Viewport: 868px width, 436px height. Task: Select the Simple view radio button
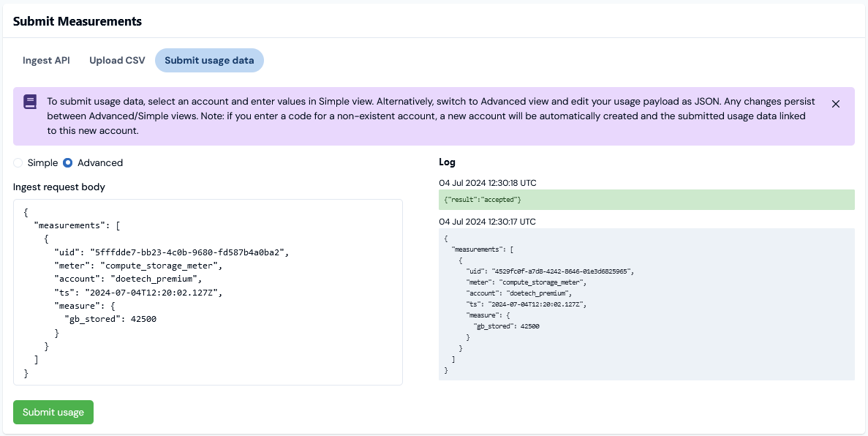pyautogui.click(x=18, y=162)
